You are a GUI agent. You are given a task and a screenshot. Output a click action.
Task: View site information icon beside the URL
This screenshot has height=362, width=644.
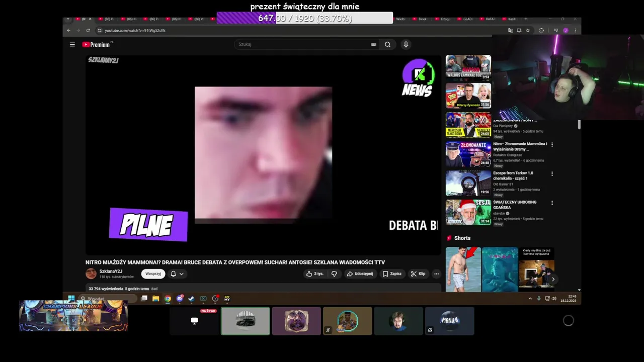click(x=100, y=30)
